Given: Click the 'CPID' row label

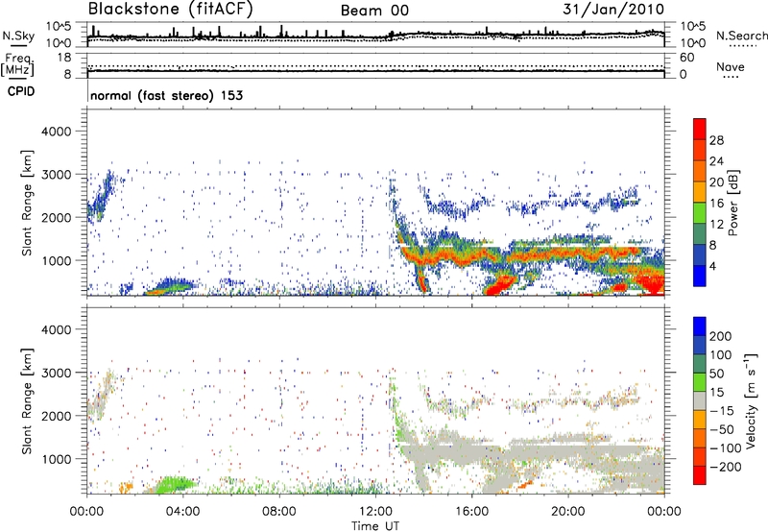Looking at the screenshot, I should (x=21, y=91).
